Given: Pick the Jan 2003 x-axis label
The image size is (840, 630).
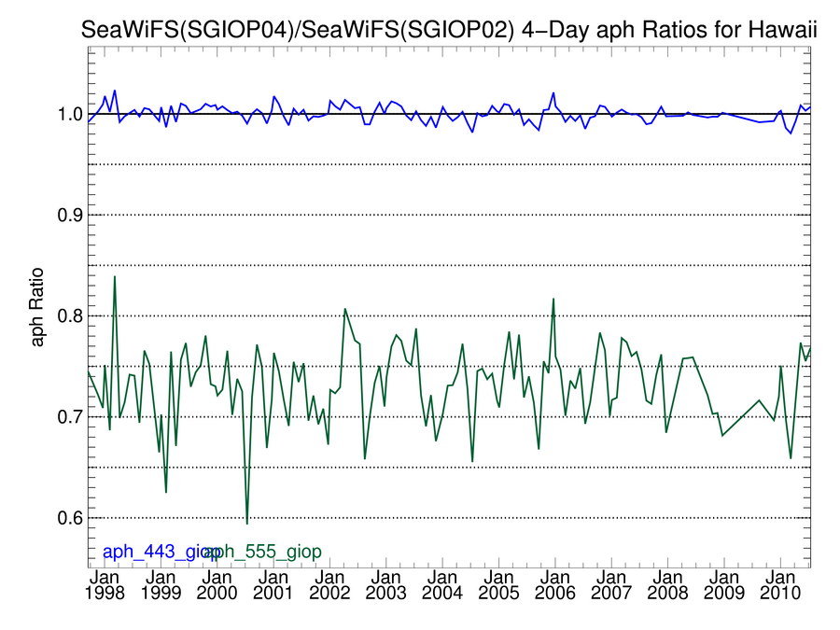Looking at the screenshot, I should (x=386, y=585).
